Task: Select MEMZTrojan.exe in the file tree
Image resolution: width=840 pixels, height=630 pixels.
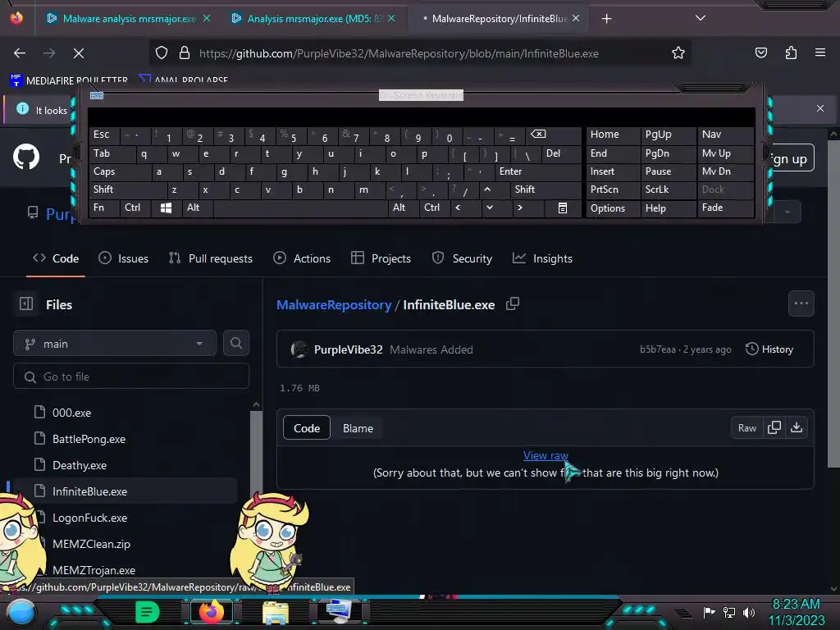Action: pyautogui.click(x=94, y=570)
